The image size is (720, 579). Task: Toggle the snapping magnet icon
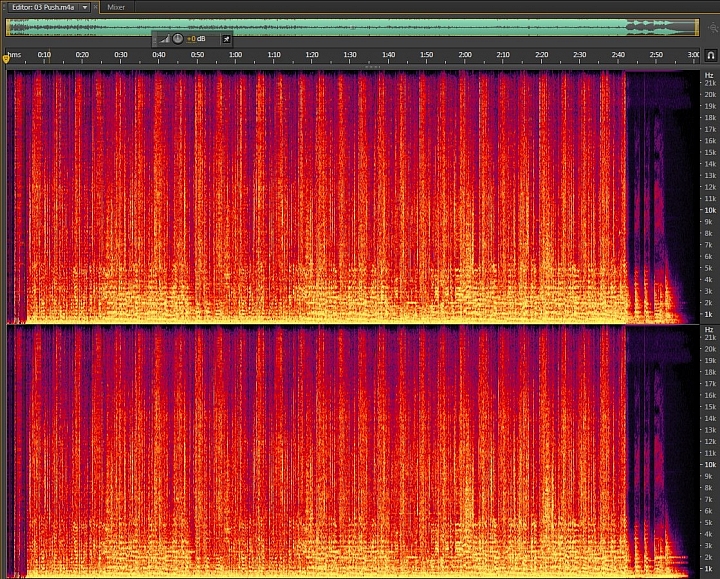pyautogui.click(x=711, y=56)
